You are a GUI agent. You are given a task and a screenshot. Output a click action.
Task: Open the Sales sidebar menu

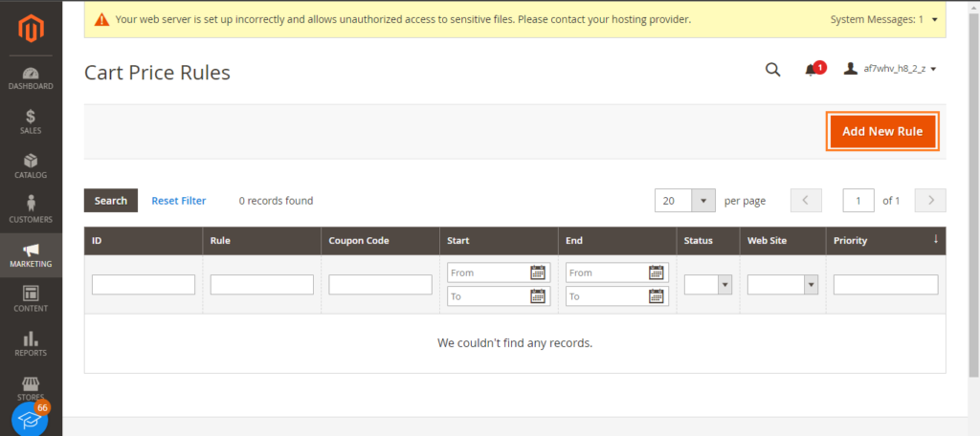[x=31, y=122]
